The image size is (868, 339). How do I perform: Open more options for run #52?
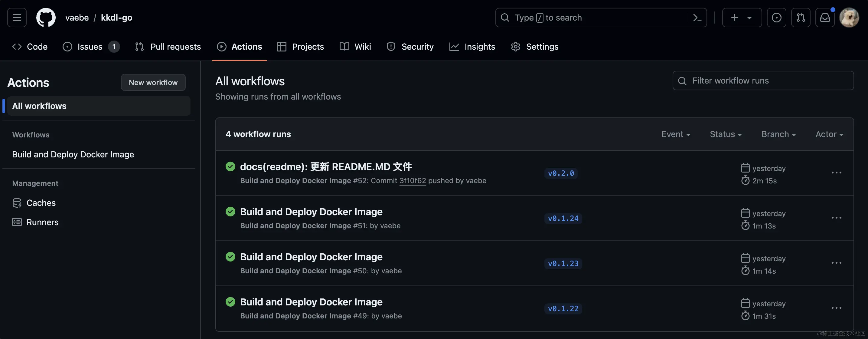pos(836,173)
